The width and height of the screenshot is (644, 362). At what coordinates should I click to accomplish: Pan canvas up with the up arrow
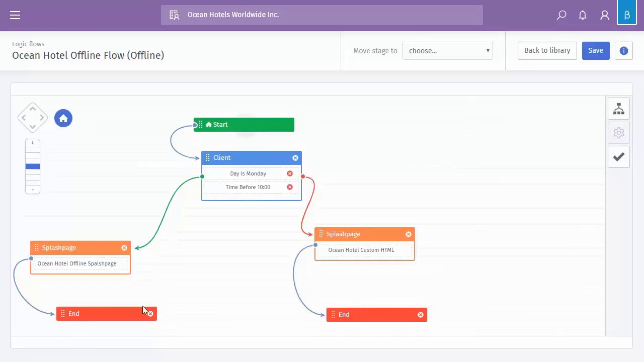[33, 108]
